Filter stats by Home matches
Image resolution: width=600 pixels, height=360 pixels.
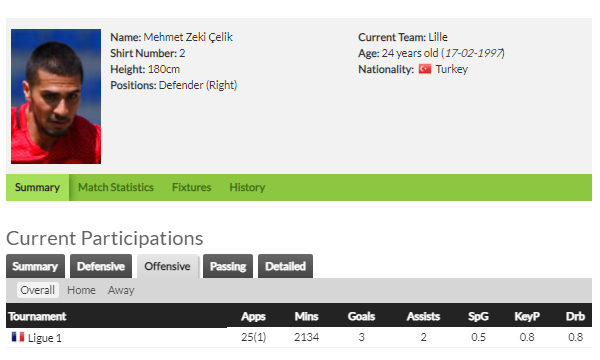point(81,290)
